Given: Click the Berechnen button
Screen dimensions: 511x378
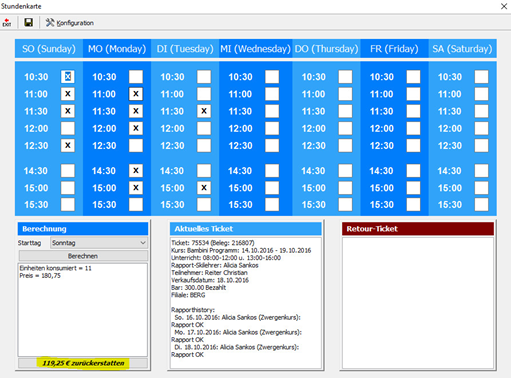Looking at the screenshot, I should [83, 256].
